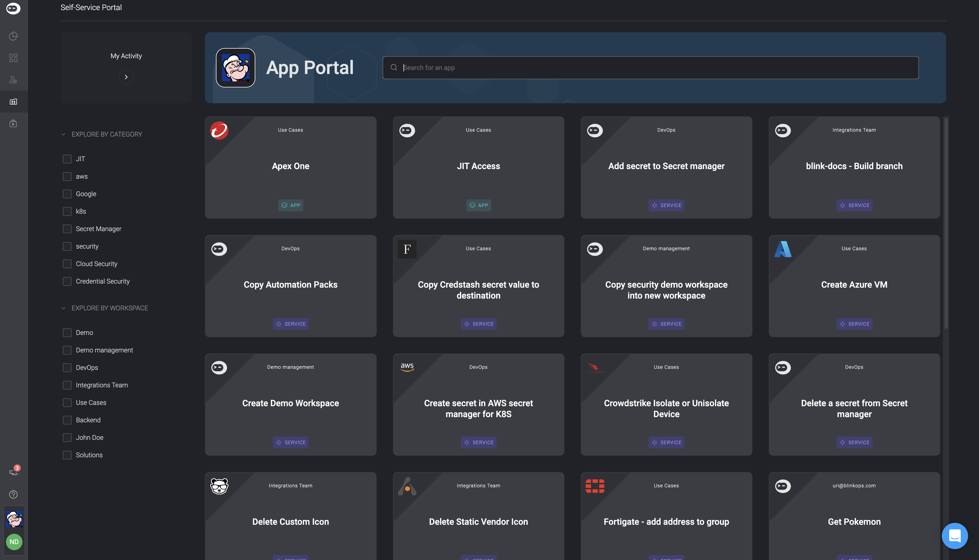The image size is (979, 560).
Task: Collapse the Explore by Workspace section
Action: click(x=63, y=308)
